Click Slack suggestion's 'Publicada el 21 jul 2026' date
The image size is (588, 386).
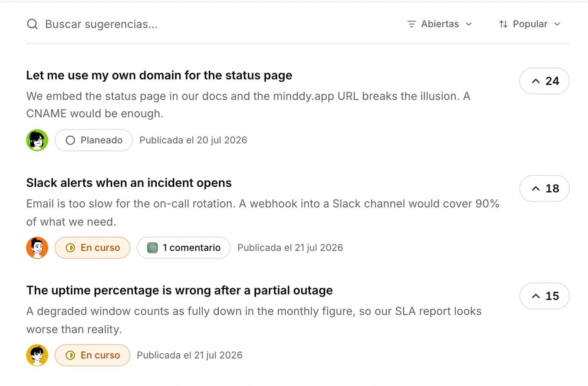coord(290,248)
